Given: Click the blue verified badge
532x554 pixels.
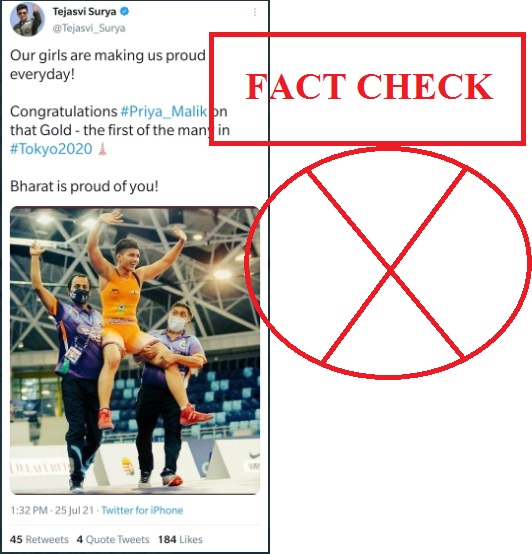Looking at the screenshot, I should (x=124, y=12).
